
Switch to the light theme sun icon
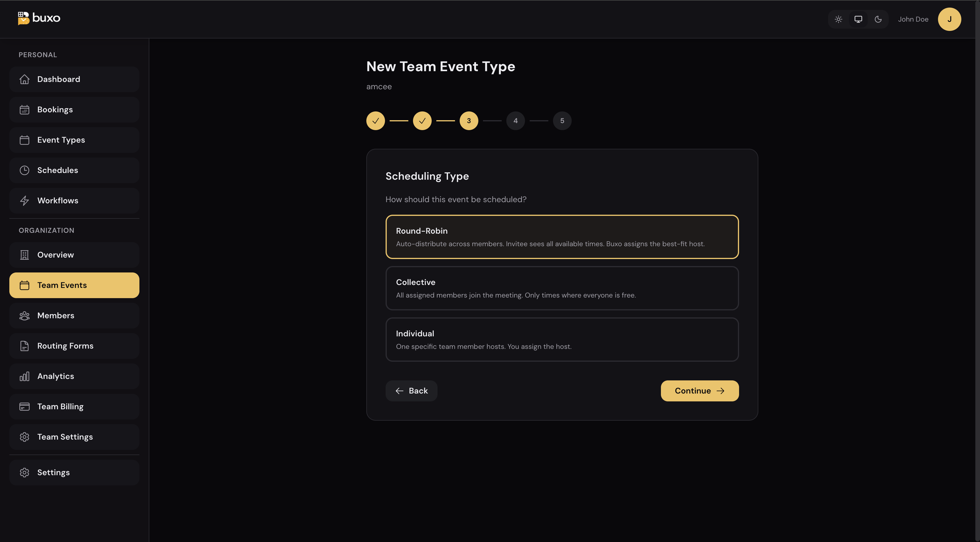coord(839,19)
